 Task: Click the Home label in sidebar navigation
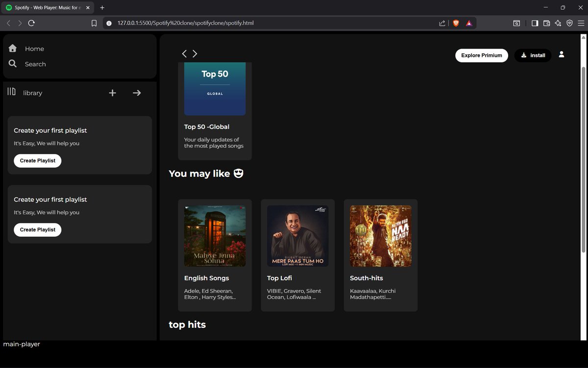pyautogui.click(x=34, y=49)
